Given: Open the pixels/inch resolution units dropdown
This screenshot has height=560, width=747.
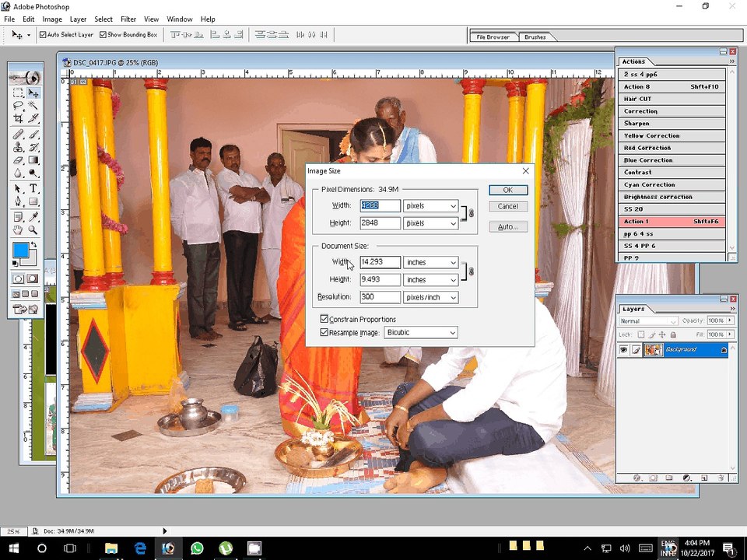Looking at the screenshot, I should tap(430, 297).
